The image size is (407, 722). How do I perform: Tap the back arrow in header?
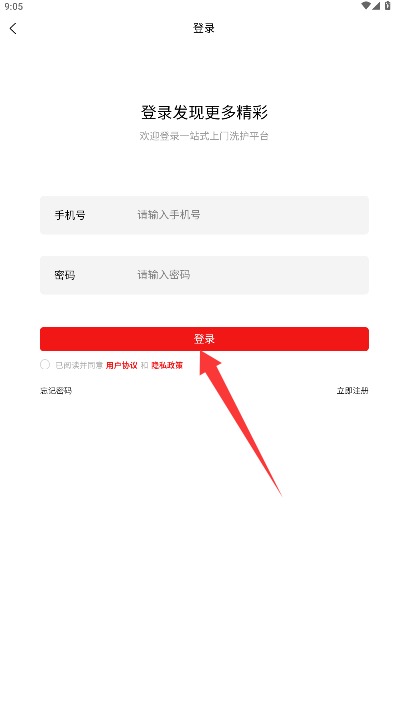13,28
